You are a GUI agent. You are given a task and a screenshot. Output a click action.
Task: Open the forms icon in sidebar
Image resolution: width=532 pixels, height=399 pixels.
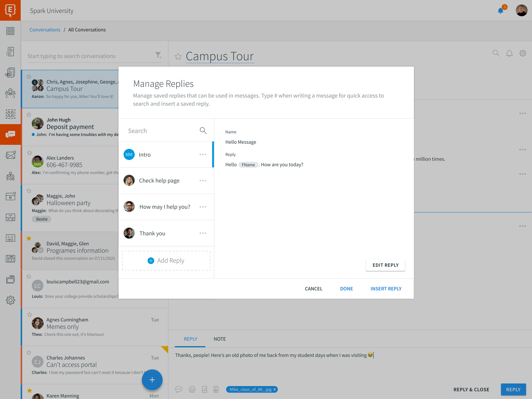click(10, 217)
